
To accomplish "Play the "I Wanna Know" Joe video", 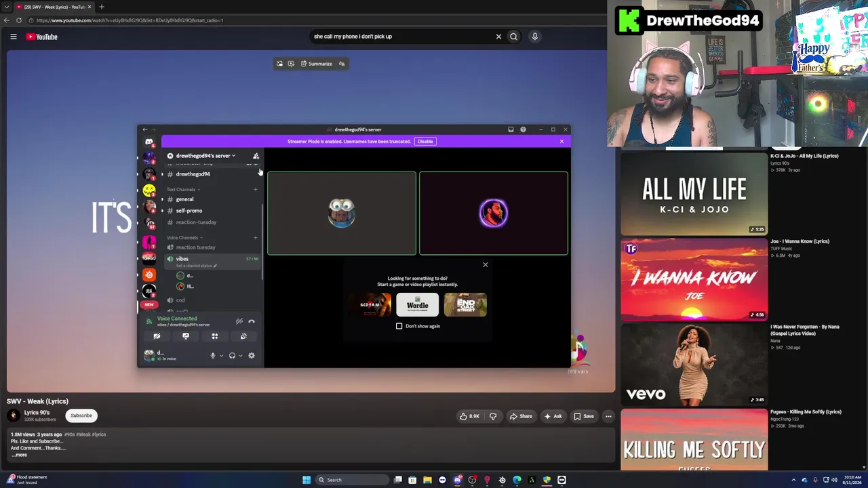I will (694, 279).
